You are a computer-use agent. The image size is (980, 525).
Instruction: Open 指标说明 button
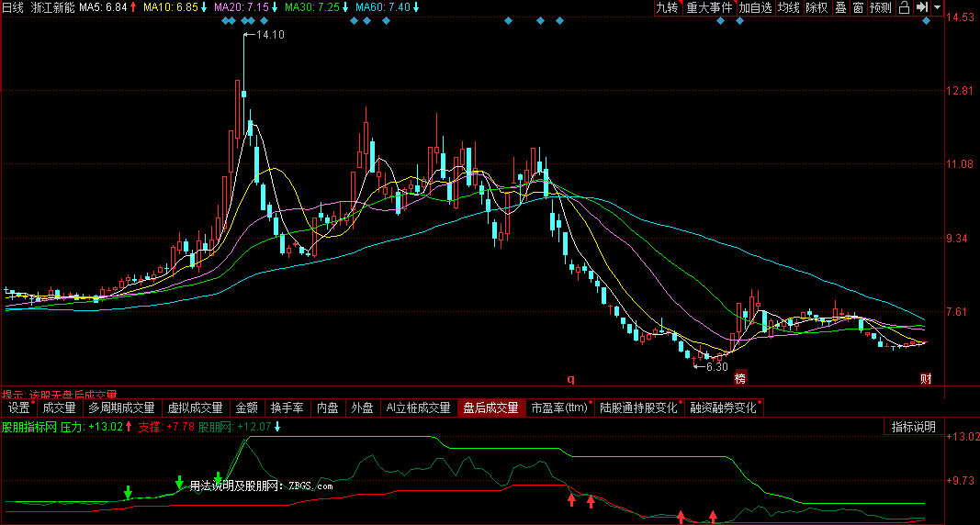[913, 427]
